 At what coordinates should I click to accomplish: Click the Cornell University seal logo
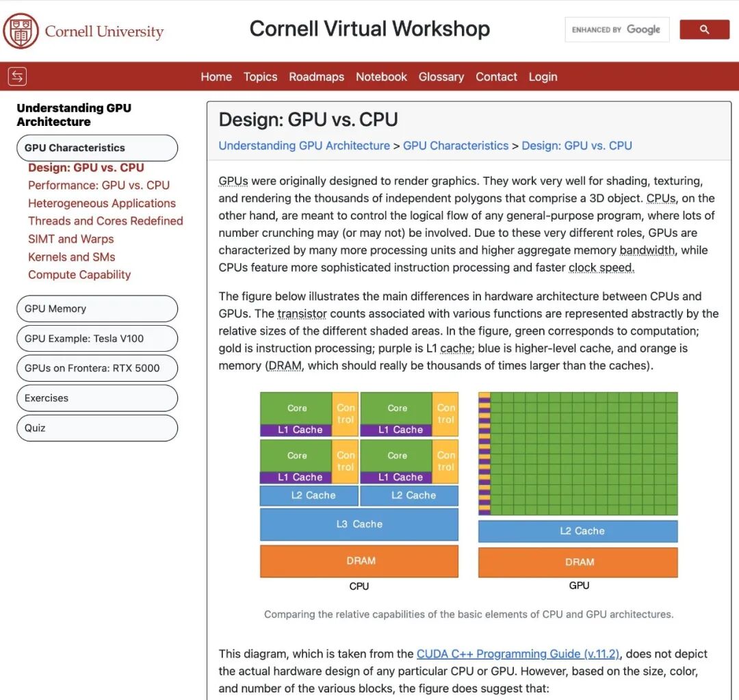click(x=21, y=31)
